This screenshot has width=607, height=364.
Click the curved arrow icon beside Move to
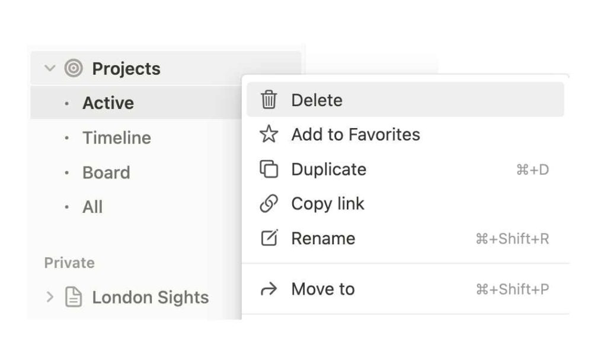[x=269, y=289]
